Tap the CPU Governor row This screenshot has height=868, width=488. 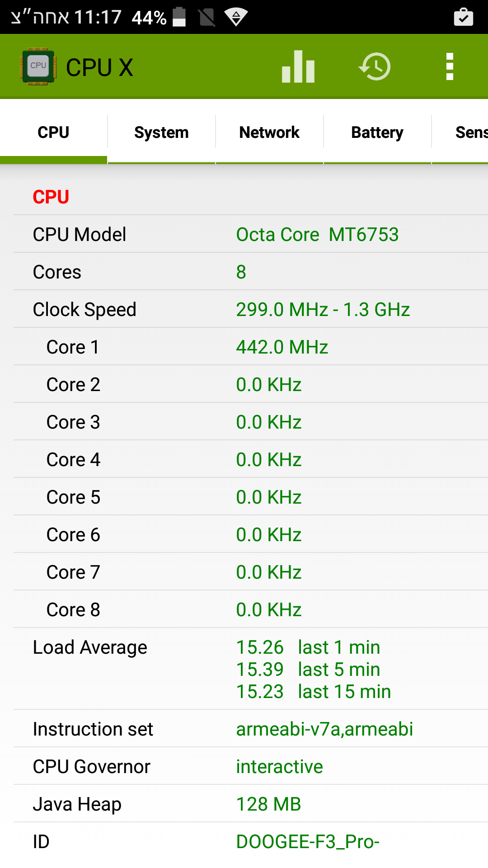coord(251,766)
